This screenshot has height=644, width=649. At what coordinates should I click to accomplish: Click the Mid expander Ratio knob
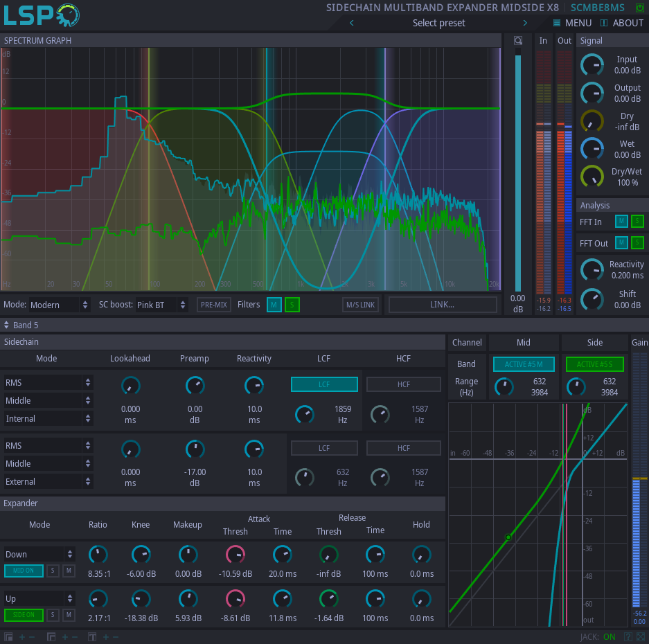[98, 554]
